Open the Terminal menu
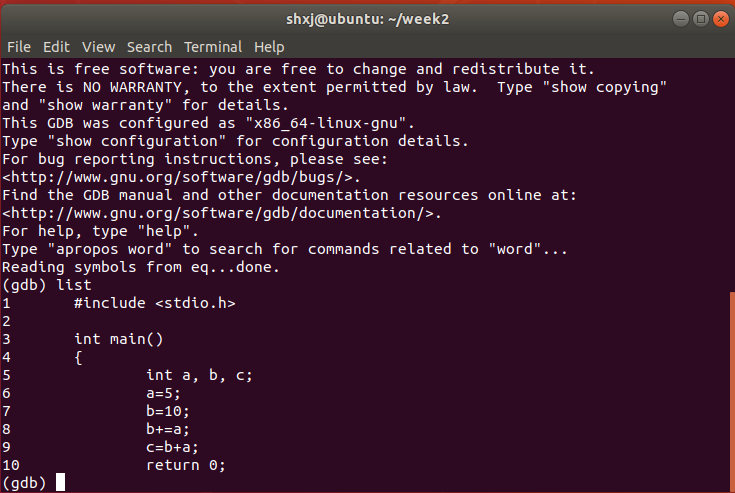 [213, 47]
